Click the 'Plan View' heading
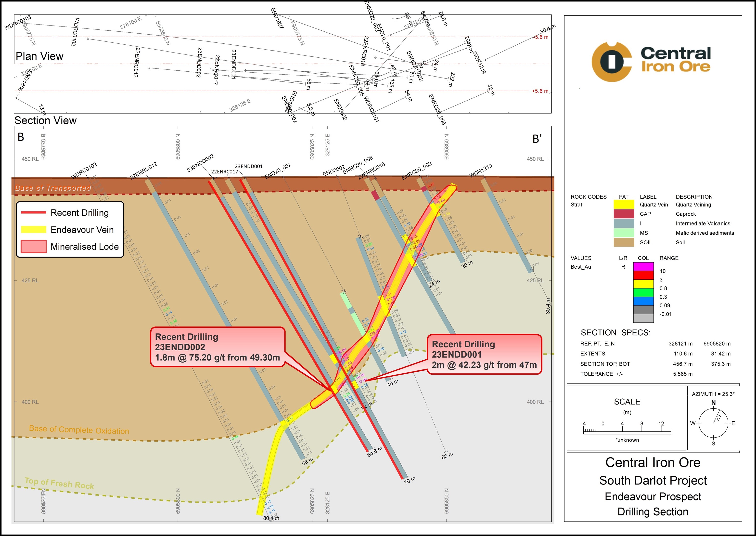Viewport: 756px width, 536px height. pos(39,56)
